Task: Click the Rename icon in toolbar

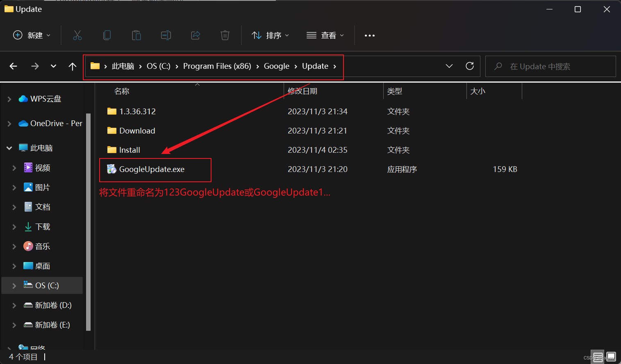Action: 166,35
